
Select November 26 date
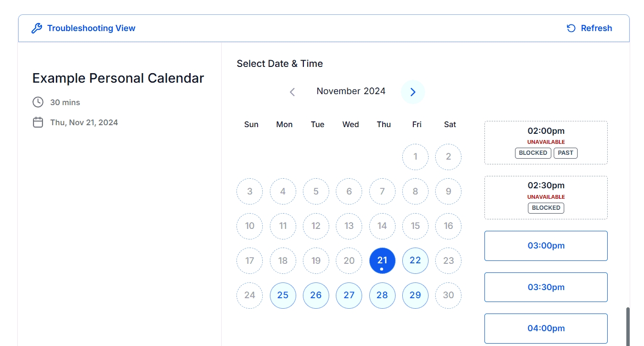pos(316,295)
